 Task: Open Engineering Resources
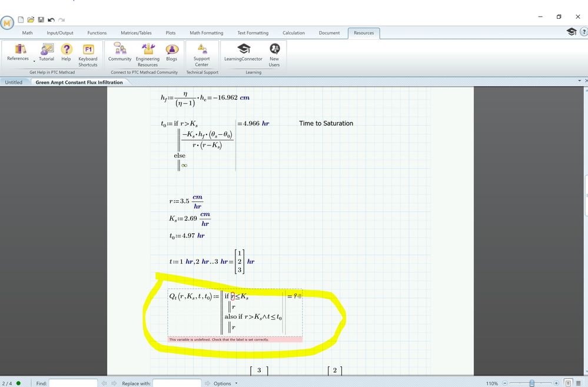pyautogui.click(x=147, y=55)
